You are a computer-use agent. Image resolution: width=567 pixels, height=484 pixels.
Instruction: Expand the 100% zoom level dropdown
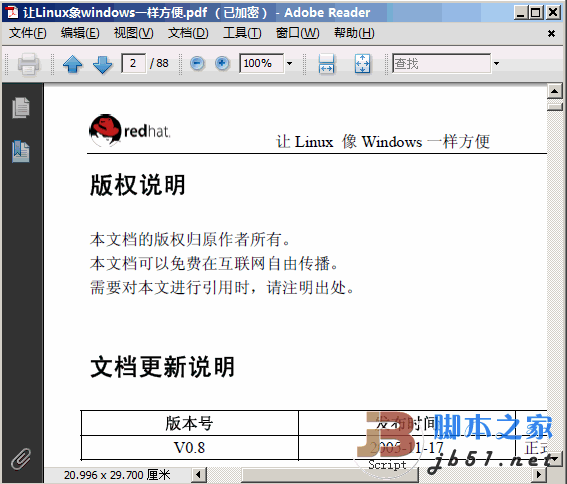point(289,63)
